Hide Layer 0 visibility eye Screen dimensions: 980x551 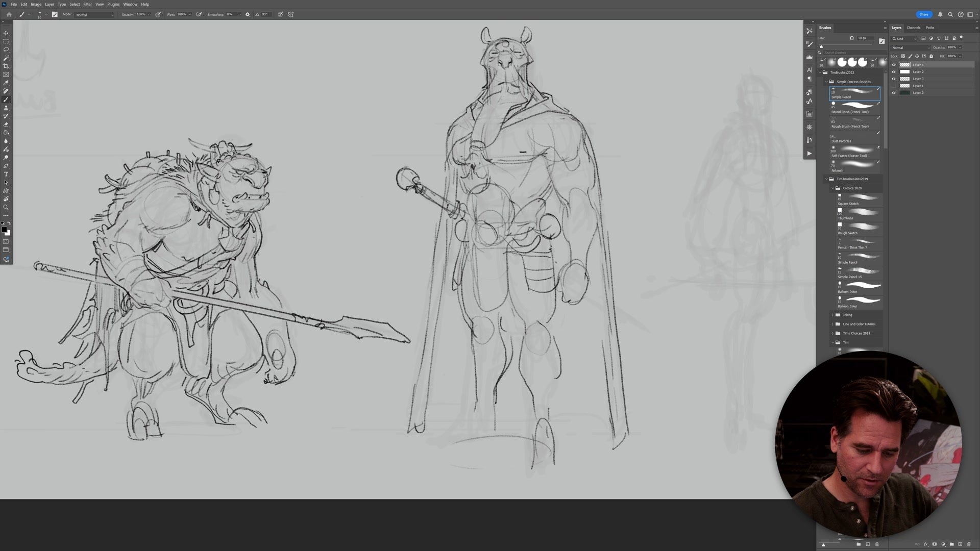(893, 93)
